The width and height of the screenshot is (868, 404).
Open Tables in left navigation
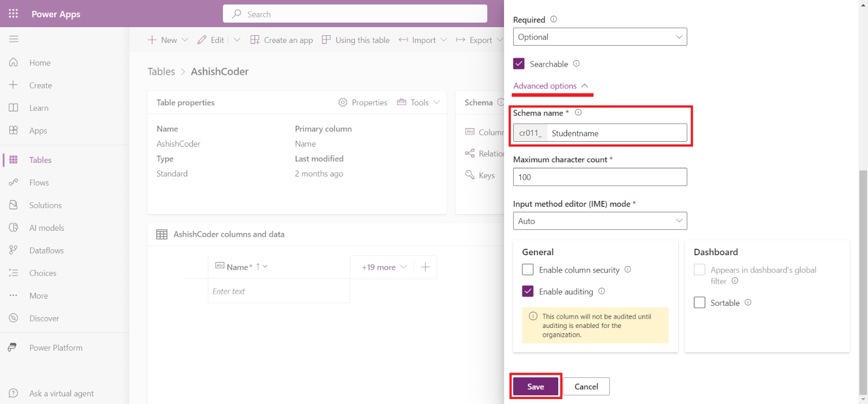coord(40,160)
